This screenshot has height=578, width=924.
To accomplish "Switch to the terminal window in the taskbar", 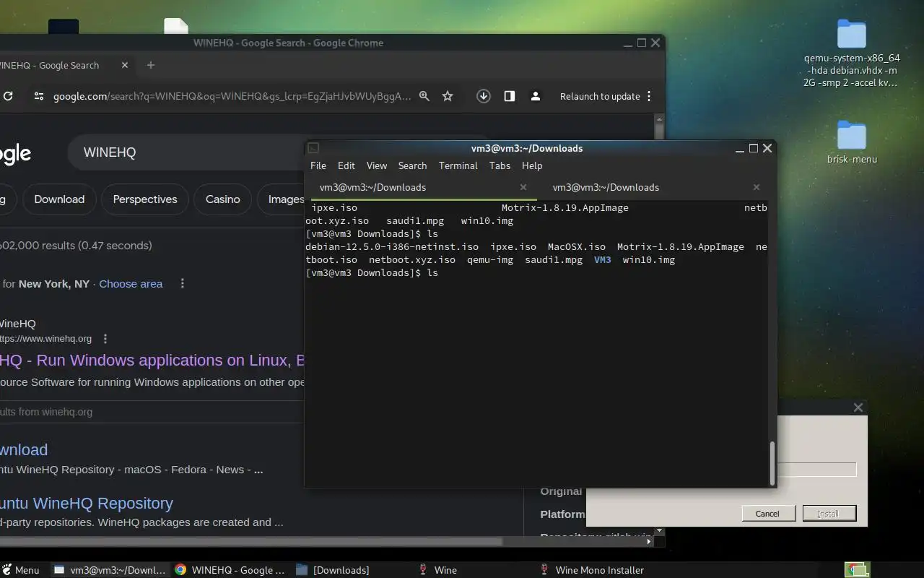I will coord(110,570).
